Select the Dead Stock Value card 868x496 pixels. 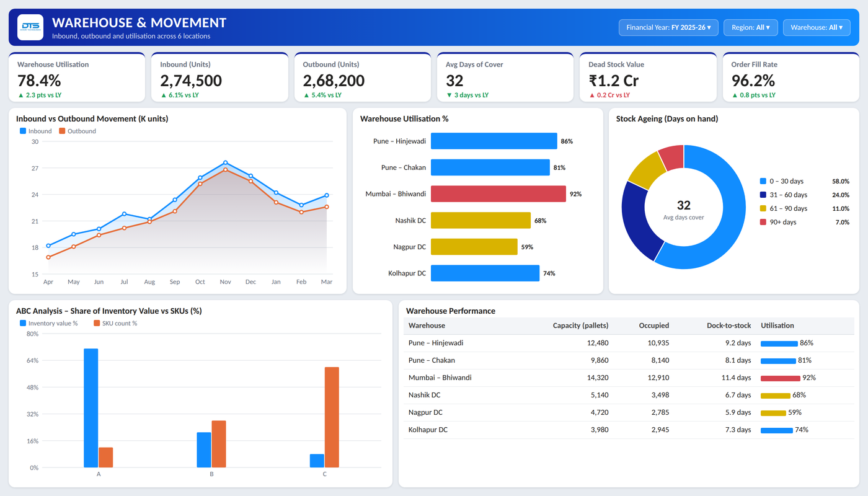[x=648, y=77]
